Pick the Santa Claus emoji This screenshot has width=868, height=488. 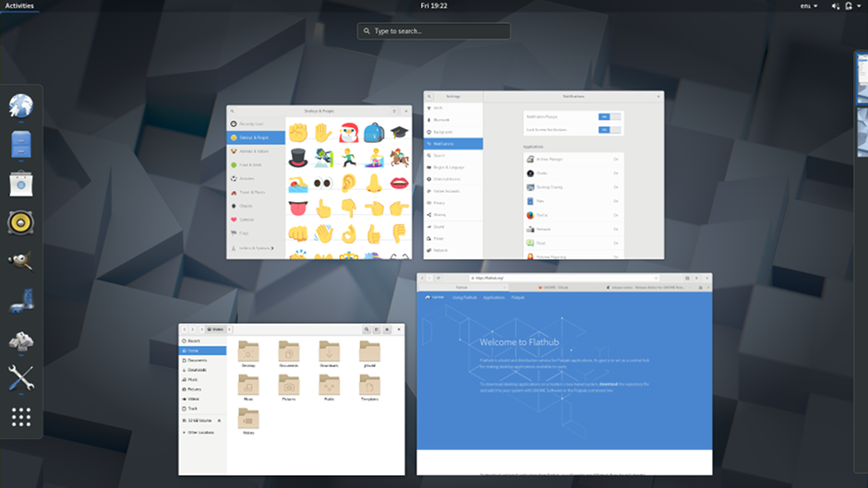pyautogui.click(x=349, y=133)
